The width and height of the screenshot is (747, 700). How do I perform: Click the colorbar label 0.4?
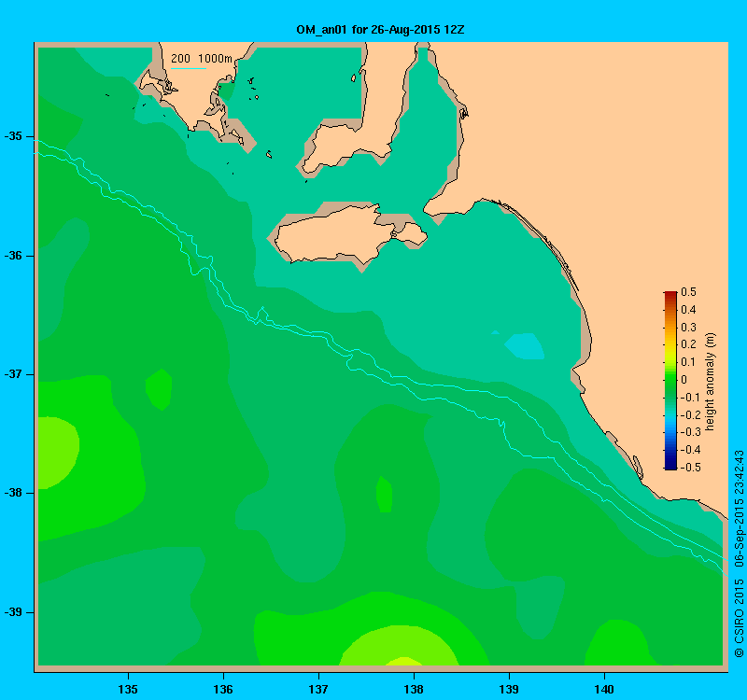tap(688, 310)
